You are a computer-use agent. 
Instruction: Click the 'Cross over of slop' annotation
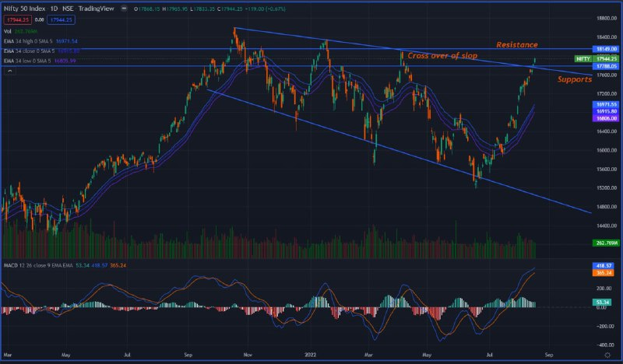(442, 55)
